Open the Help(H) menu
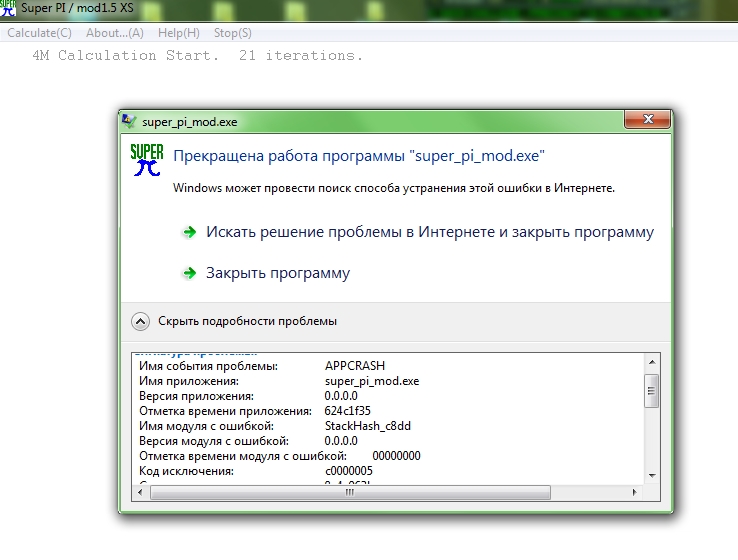 179,33
